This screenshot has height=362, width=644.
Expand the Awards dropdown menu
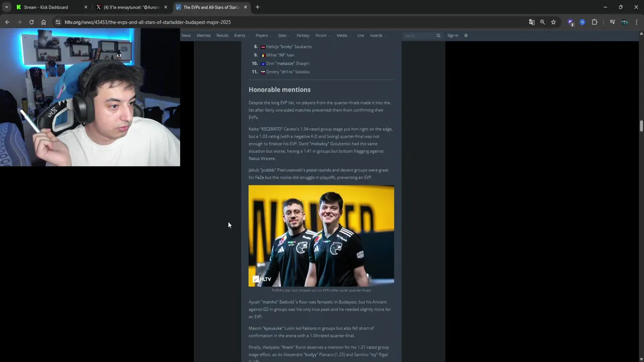point(377,36)
